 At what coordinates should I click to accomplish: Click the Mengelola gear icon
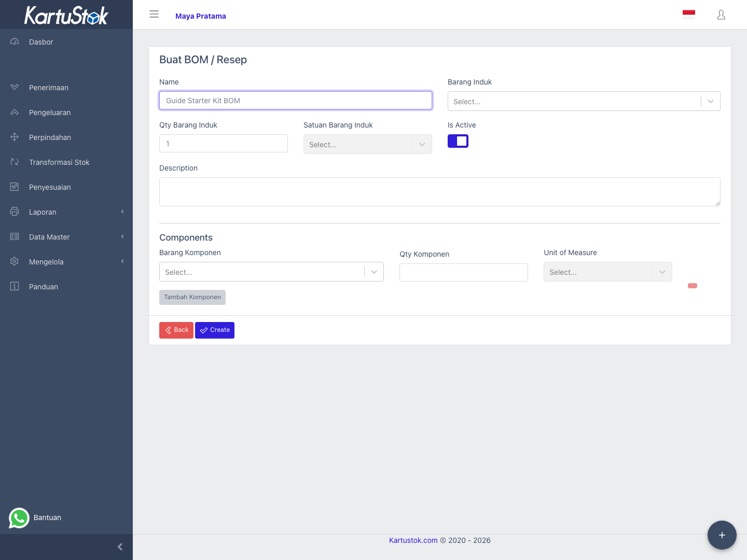(15, 261)
